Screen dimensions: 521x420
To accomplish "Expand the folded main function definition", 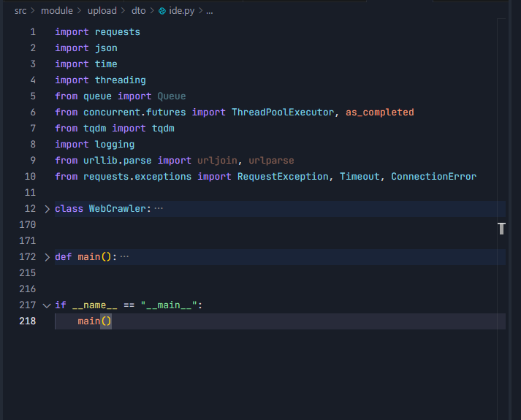I will [x=47, y=257].
